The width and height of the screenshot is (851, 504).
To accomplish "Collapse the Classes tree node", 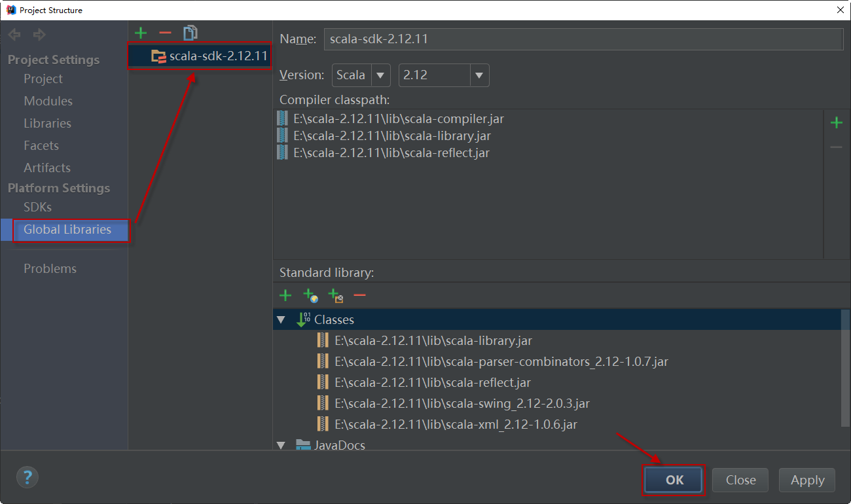I will tap(281, 320).
